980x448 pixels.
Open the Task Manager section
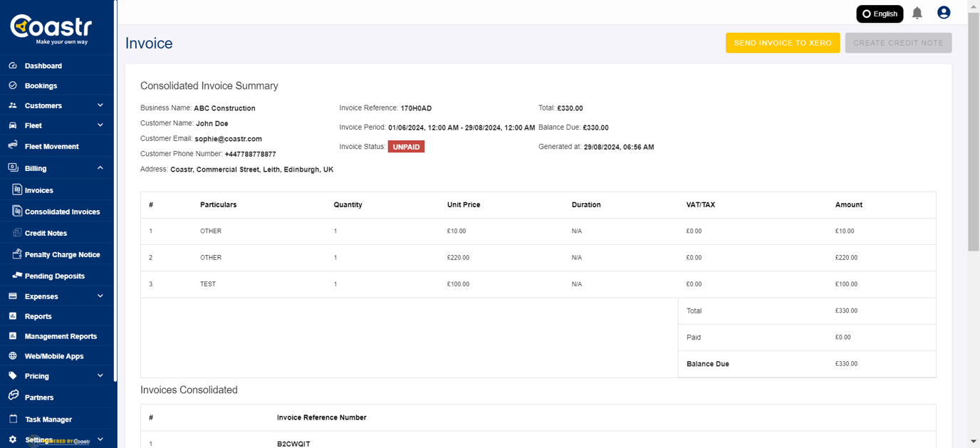48,419
